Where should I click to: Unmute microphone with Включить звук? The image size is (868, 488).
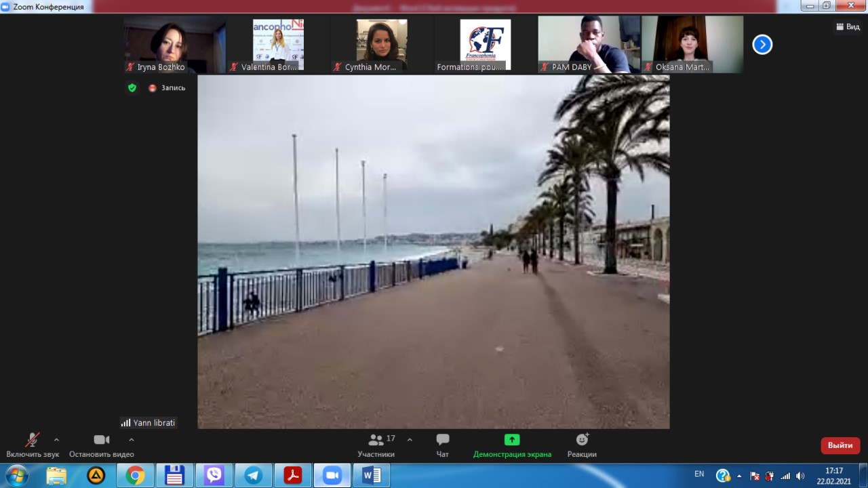coord(32,441)
